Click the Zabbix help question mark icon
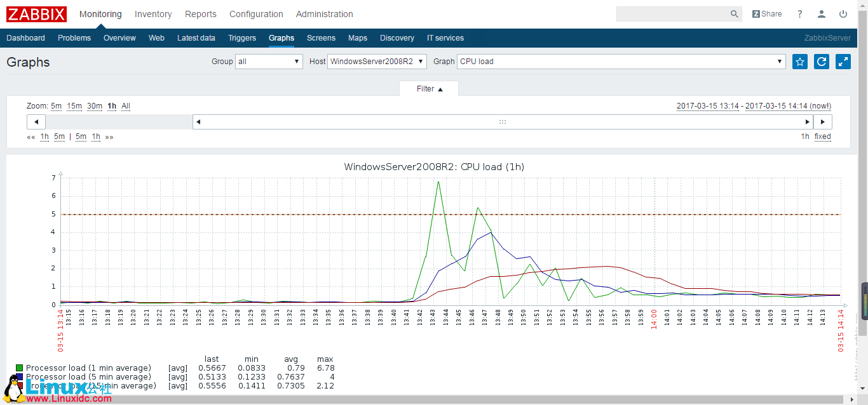 tap(799, 13)
